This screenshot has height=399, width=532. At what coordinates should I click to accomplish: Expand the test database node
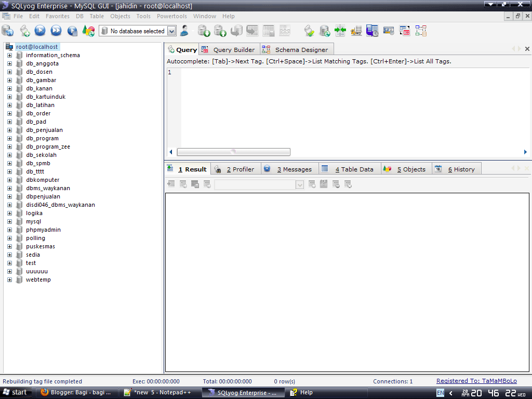pyautogui.click(x=9, y=263)
